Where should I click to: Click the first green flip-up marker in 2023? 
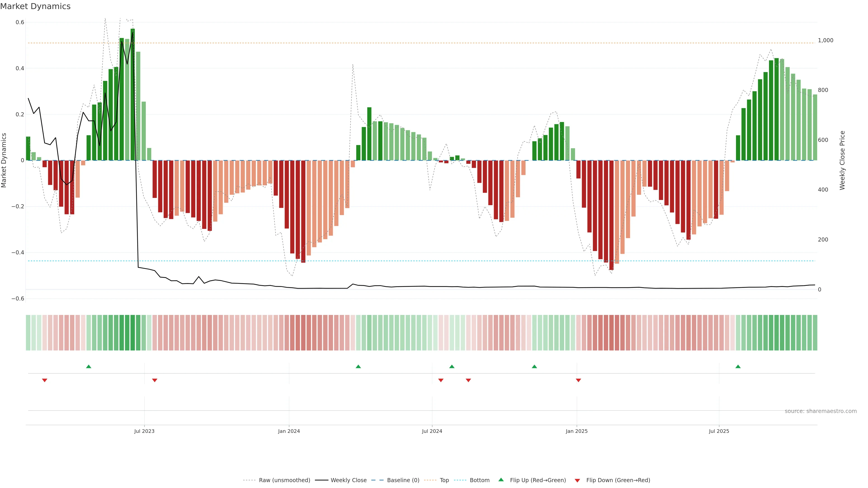(89, 366)
